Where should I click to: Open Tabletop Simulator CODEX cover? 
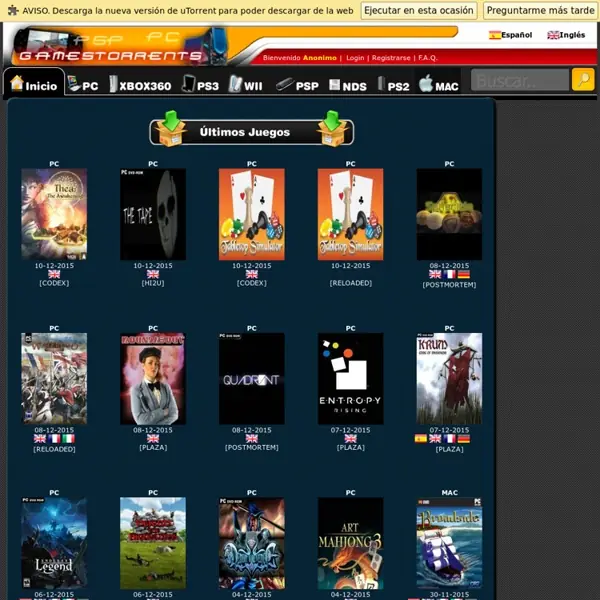[251, 214]
